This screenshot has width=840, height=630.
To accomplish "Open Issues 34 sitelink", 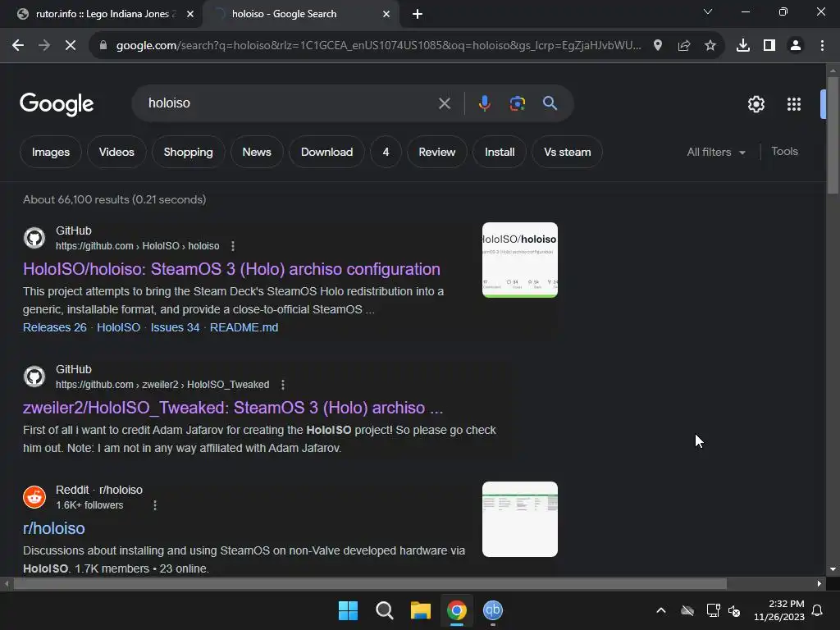I will [175, 327].
